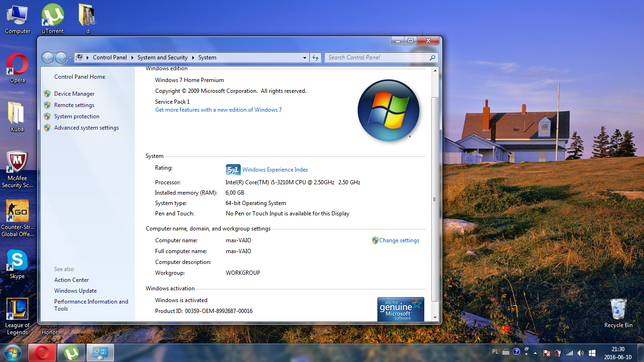Open the uTorrent desktop shortcut

pyautogui.click(x=52, y=16)
